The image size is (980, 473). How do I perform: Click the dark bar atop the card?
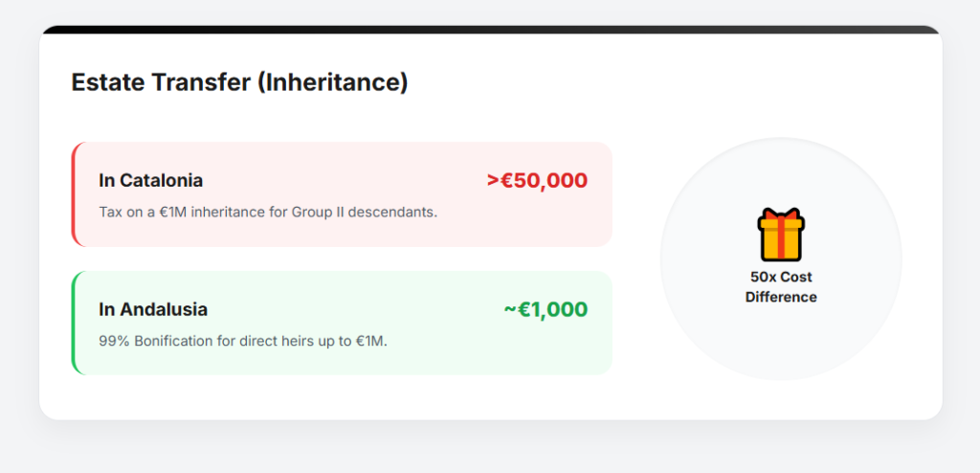coord(490,30)
